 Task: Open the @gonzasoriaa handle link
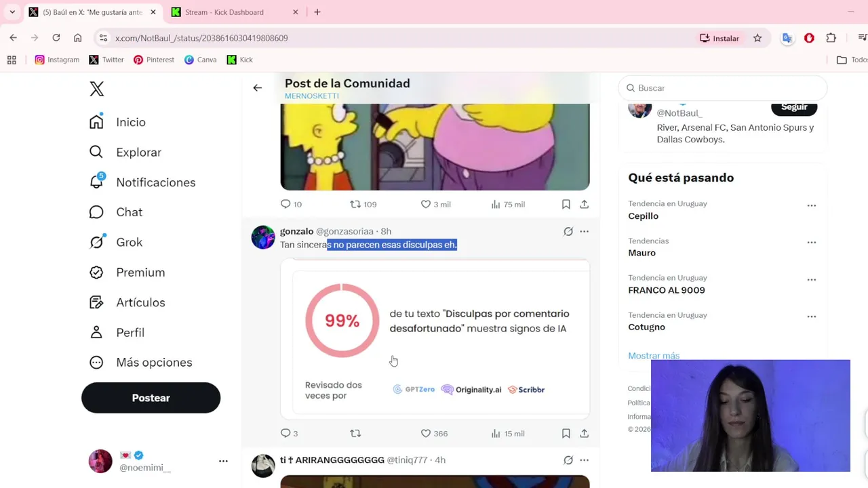coord(344,231)
